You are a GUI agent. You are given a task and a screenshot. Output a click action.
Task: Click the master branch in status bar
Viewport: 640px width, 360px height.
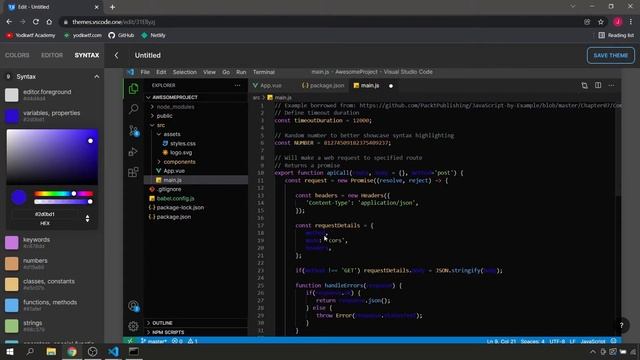(154, 341)
